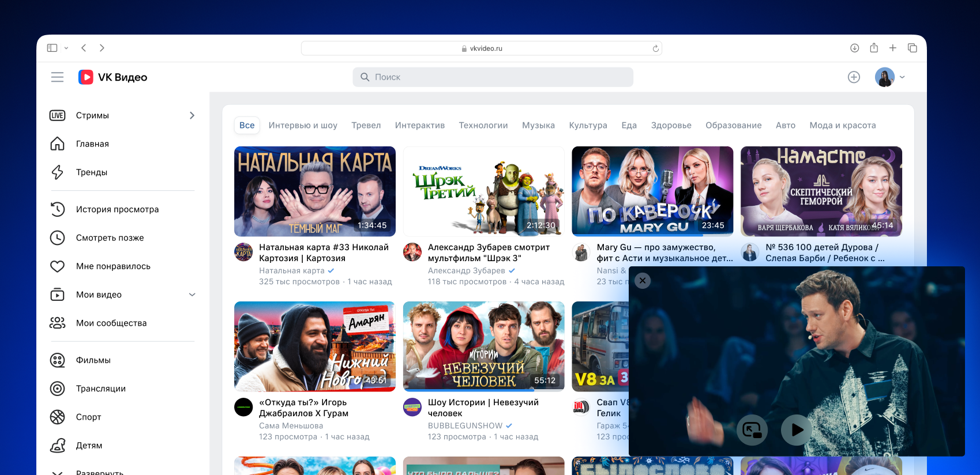Open Мои сообщества people icon
This screenshot has width=980, height=475.
(57, 323)
